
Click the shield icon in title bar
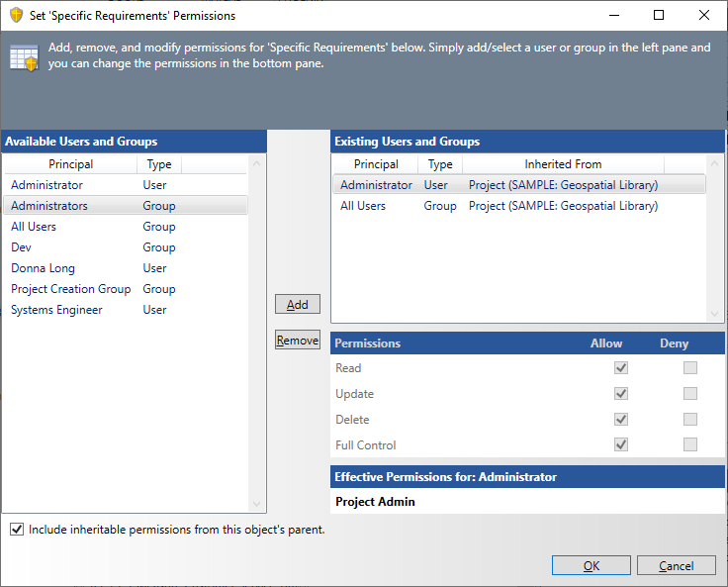(16, 16)
